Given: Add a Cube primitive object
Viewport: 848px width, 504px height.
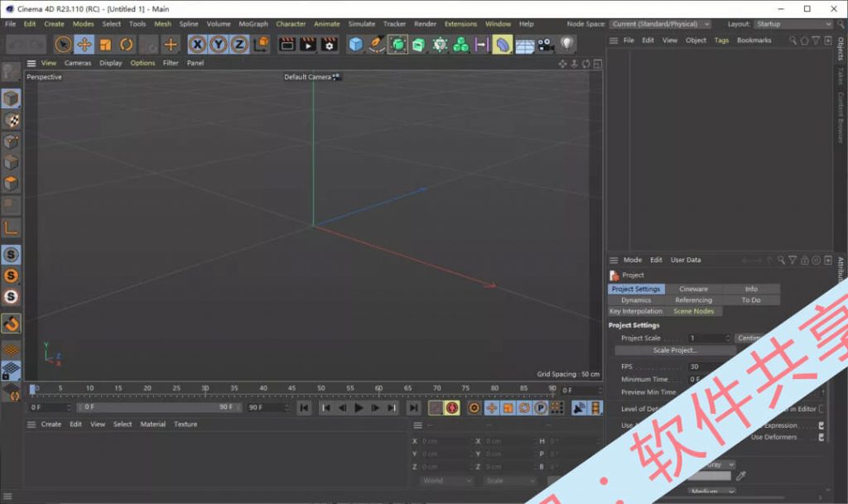Looking at the screenshot, I should click(x=356, y=45).
